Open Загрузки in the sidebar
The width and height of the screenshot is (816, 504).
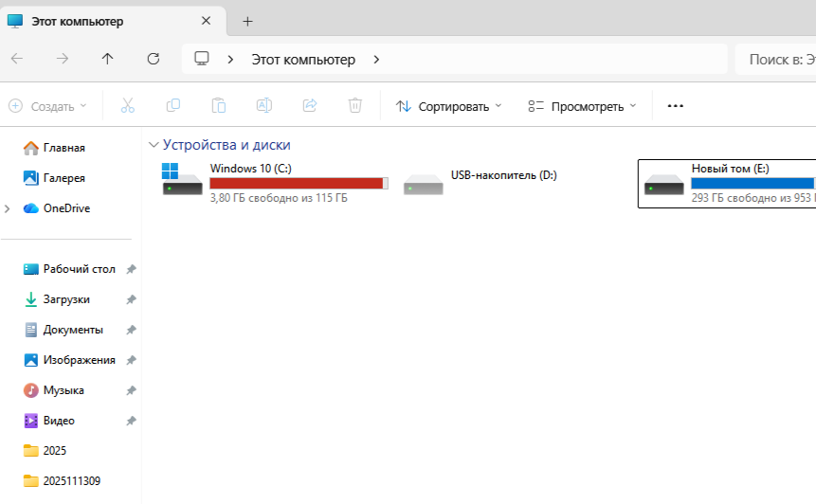click(66, 299)
